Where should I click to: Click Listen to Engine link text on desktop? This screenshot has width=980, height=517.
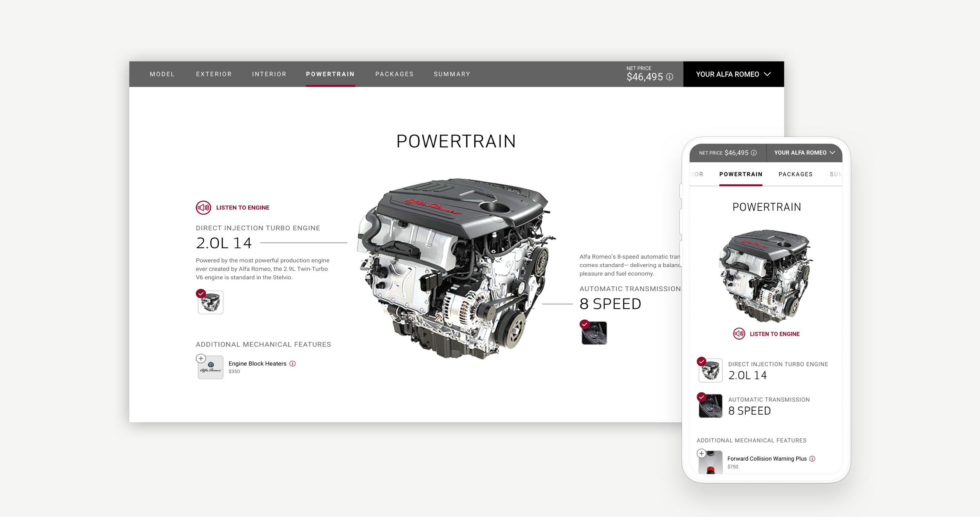(243, 208)
